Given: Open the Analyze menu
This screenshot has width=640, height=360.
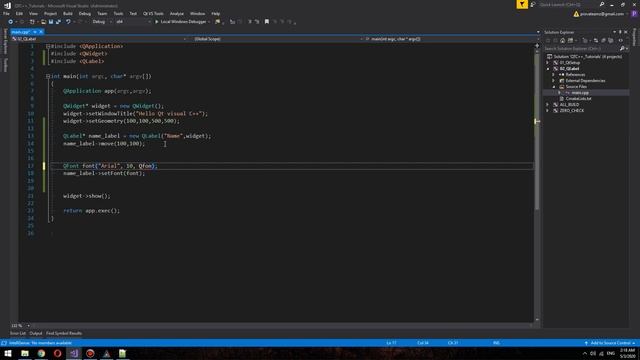Looking at the screenshot, I should click(x=177, y=13).
